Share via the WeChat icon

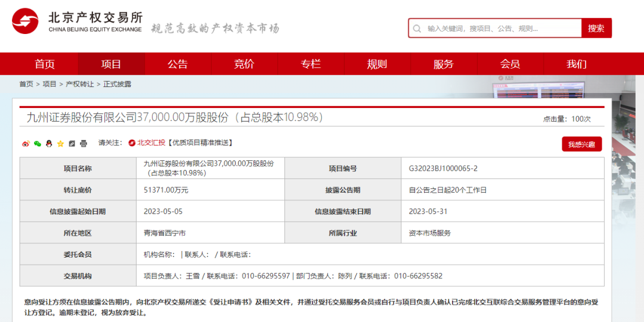point(38,143)
